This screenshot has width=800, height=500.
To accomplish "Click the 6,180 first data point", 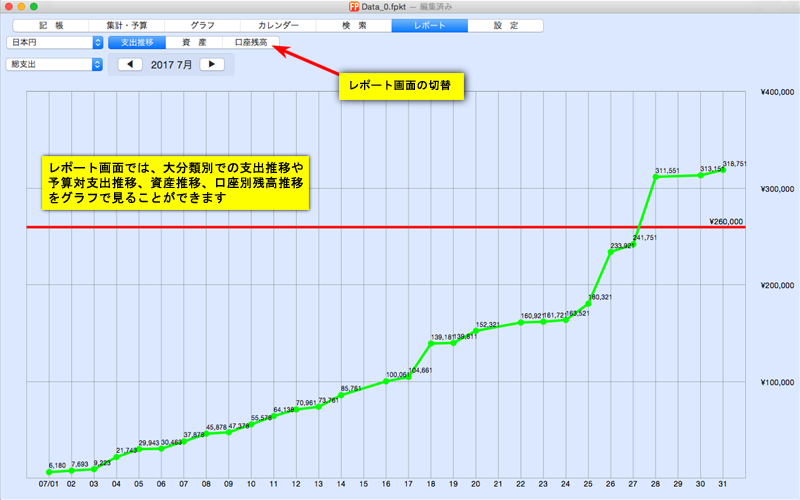I will (48, 472).
